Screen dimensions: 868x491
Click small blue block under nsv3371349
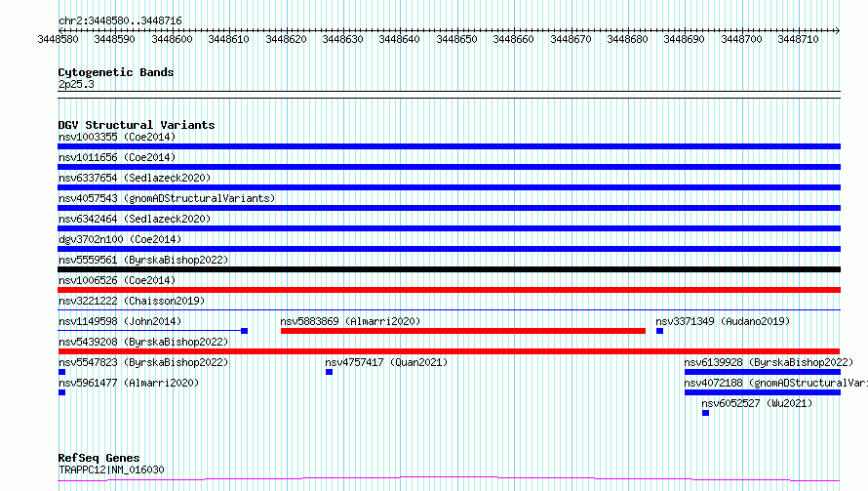click(660, 331)
